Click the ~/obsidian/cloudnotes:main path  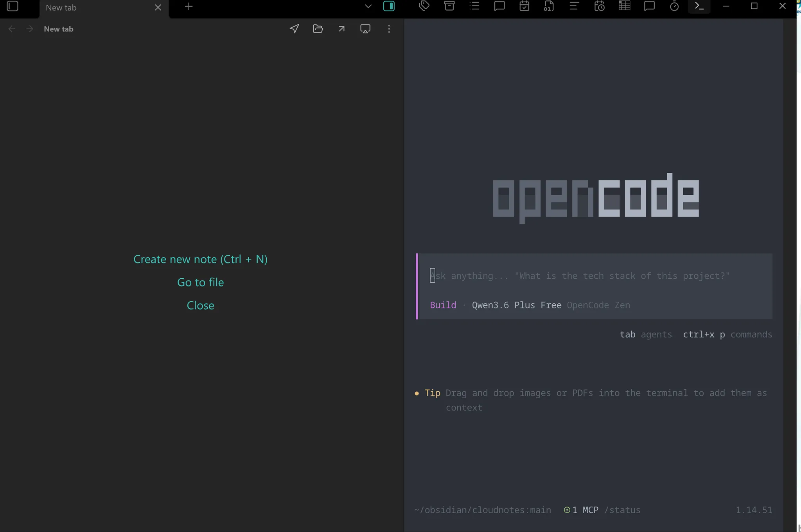click(x=483, y=510)
